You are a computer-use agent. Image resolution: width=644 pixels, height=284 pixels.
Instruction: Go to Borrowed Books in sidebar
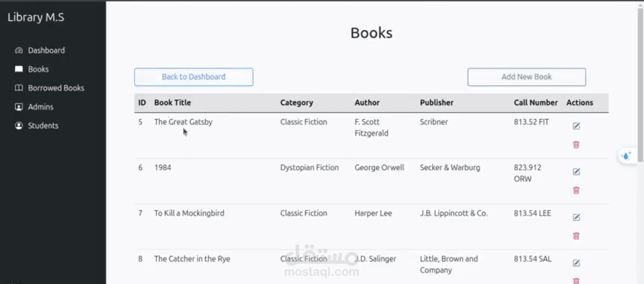point(56,88)
